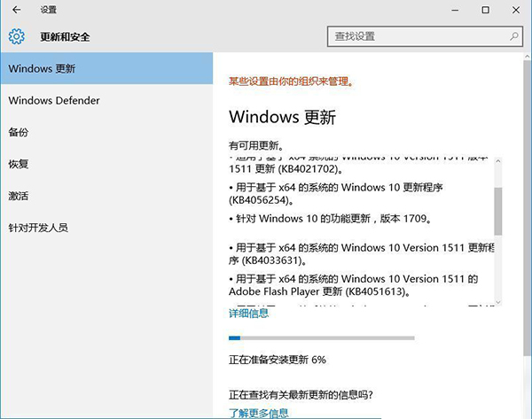The image size is (532, 419).
Task: Click the magnifier icon in search box
Action: [x=514, y=36]
